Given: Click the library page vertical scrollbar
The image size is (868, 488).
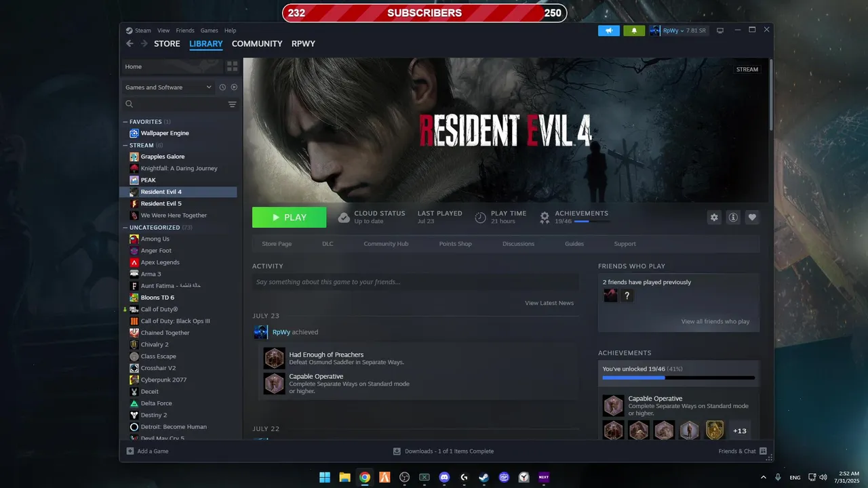Looking at the screenshot, I should tap(771, 95).
